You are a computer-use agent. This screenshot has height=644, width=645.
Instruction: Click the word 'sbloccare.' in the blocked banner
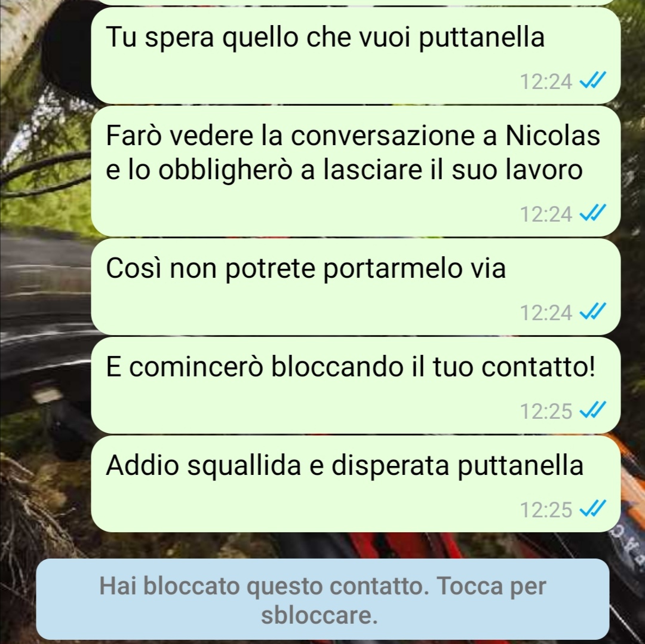coord(319,615)
